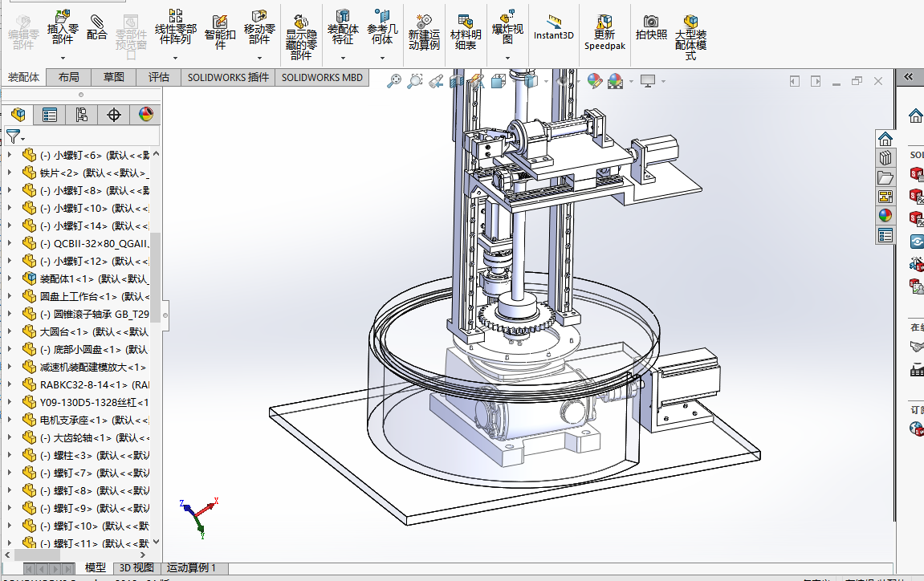
Task: Click feature tree vertical scrollbar
Action: pyautogui.click(x=156, y=278)
